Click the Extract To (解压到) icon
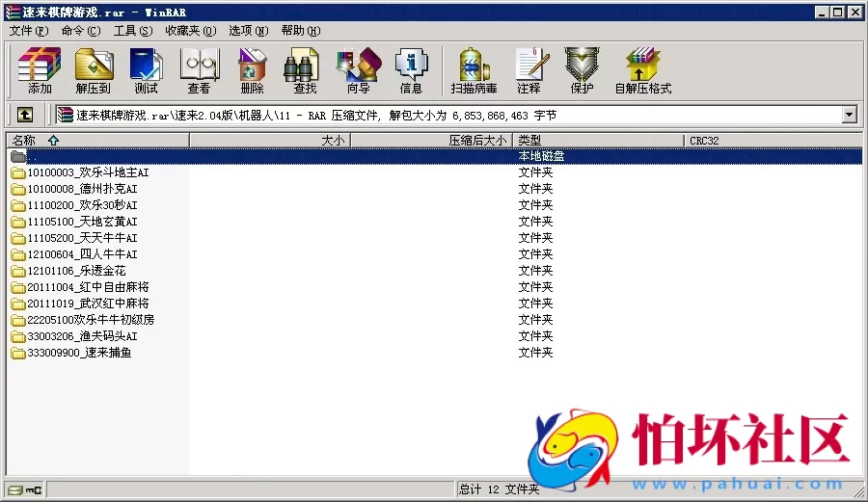The height and width of the screenshot is (502, 868). point(93,70)
